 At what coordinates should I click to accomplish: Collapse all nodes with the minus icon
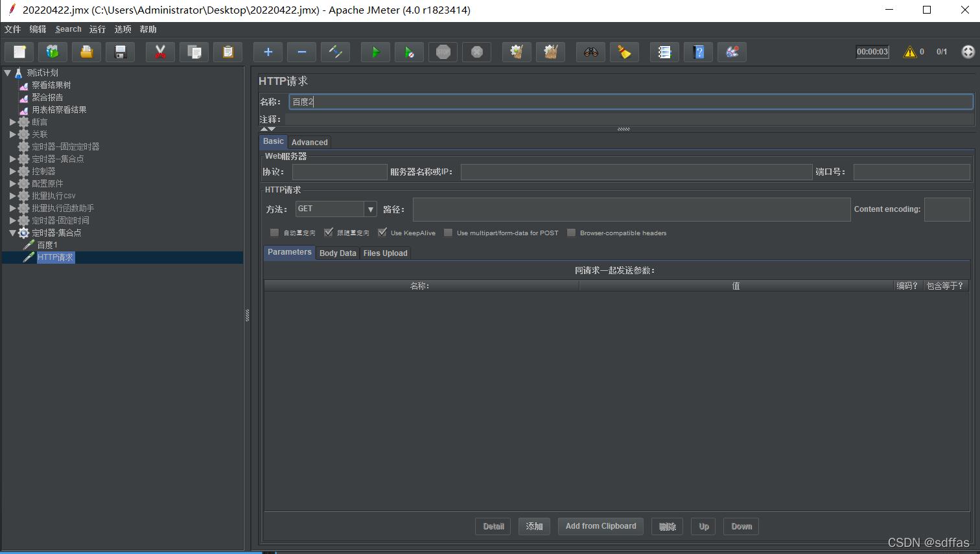click(301, 52)
